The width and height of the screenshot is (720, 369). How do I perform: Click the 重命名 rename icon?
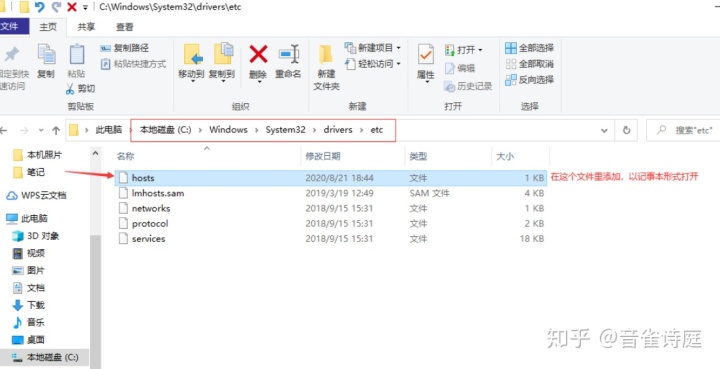pos(289,54)
